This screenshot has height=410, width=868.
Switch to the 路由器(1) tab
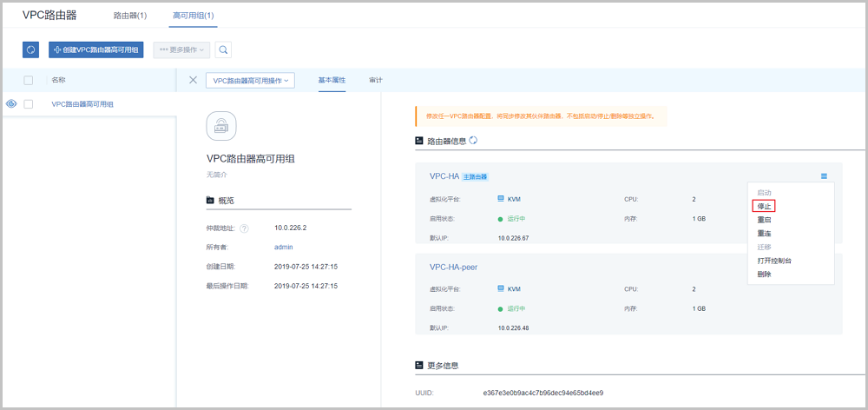click(130, 16)
